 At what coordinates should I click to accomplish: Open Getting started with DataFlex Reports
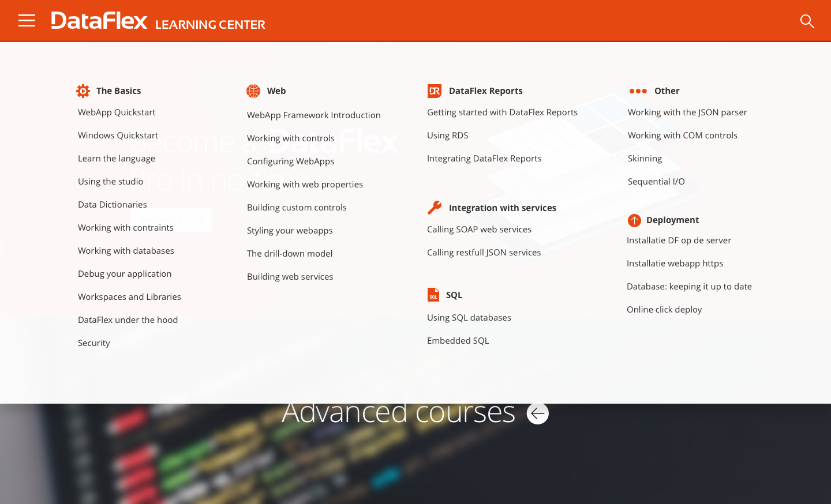(x=502, y=112)
